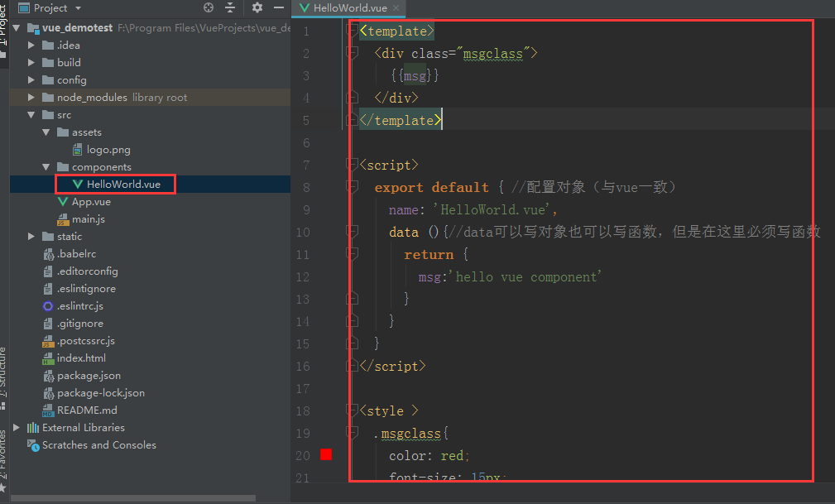Click the scroll-from-source target icon
The height and width of the screenshot is (504, 835).
point(209,7)
